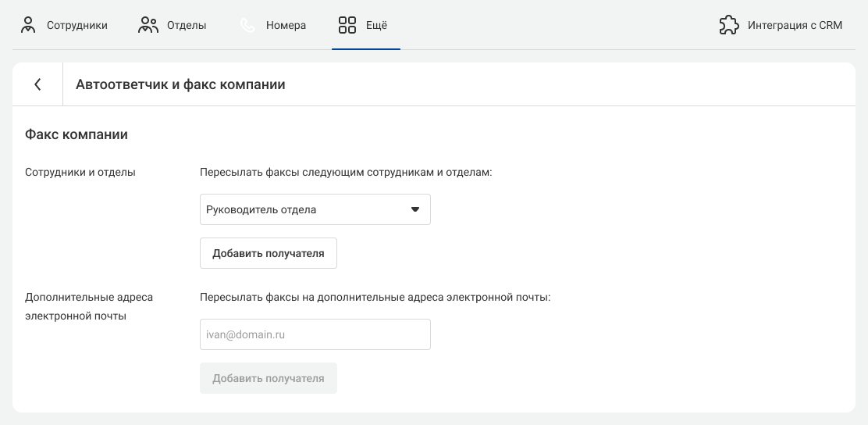Viewport: 868px width, 425px height.
Task: Click Добавить получателя under the email field
Action: (269, 378)
